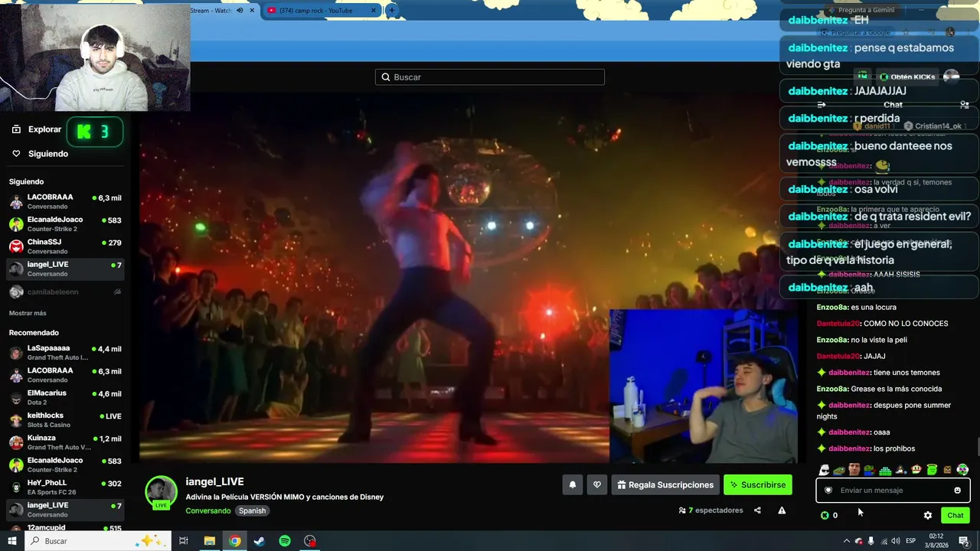
Task: Open Steam from taskbar
Action: [x=260, y=541]
